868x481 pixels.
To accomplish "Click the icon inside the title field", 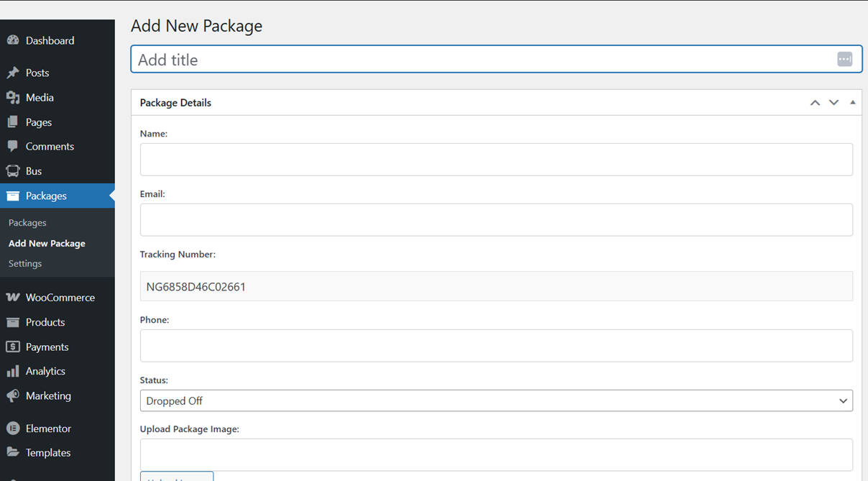I will pyautogui.click(x=844, y=60).
